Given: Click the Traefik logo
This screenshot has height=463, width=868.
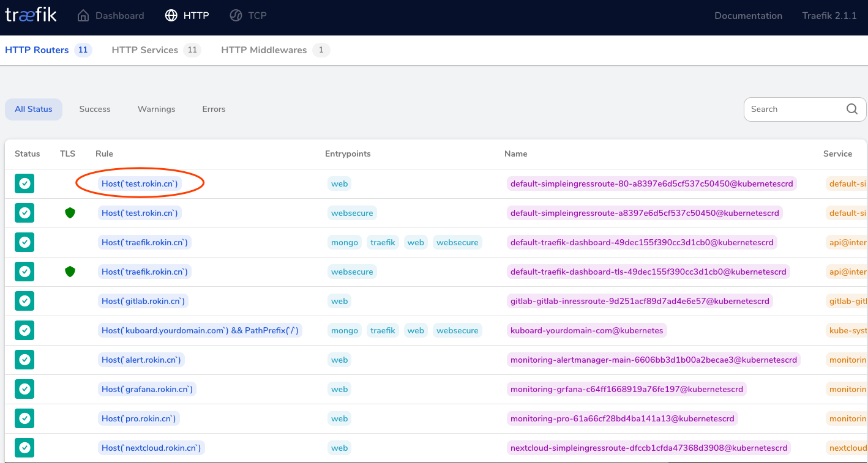Looking at the screenshot, I should [x=31, y=15].
